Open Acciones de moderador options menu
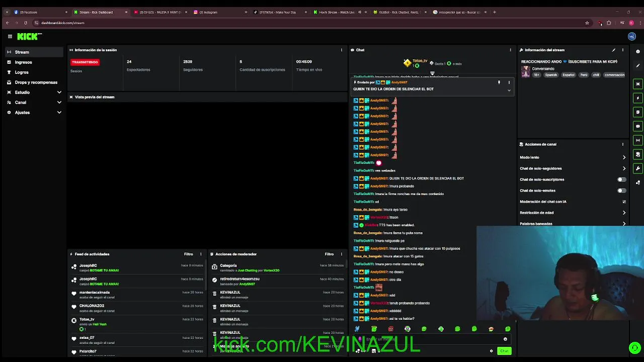 click(x=342, y=254)
